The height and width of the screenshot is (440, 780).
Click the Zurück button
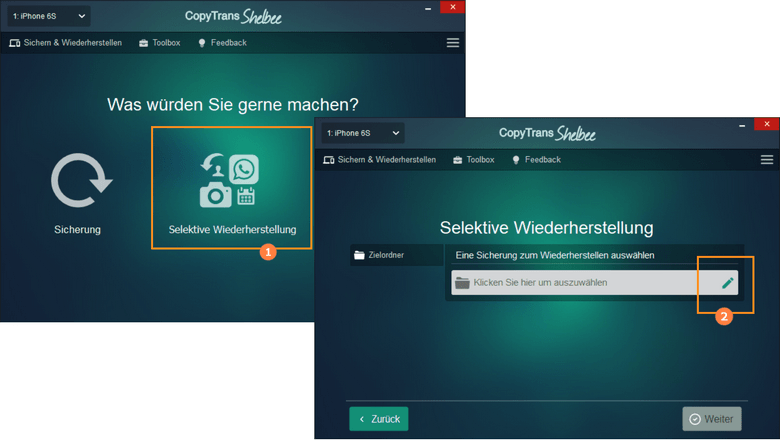379,419
